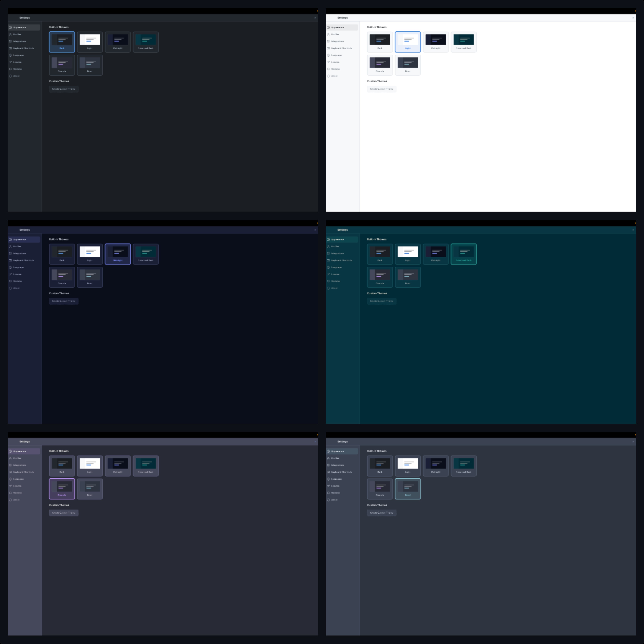Choose the Midnight theme card in the dark-theme window

click(118, 42)
